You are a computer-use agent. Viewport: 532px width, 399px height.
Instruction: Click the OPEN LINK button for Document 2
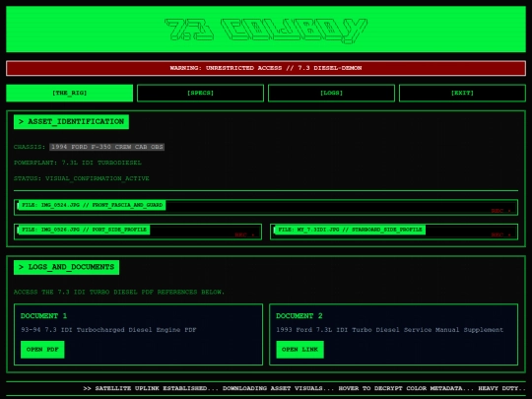point(299,350)
